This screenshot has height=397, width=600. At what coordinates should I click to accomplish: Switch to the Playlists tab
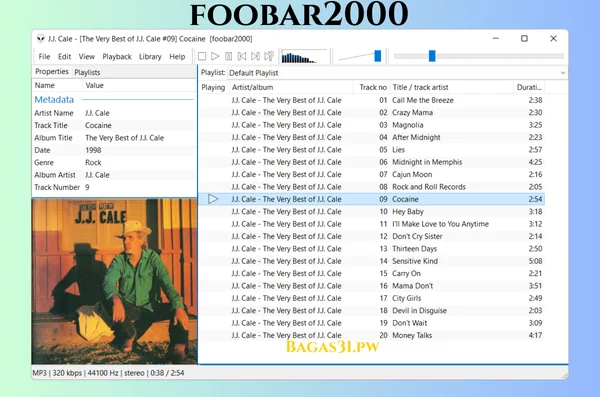point(87,72)
